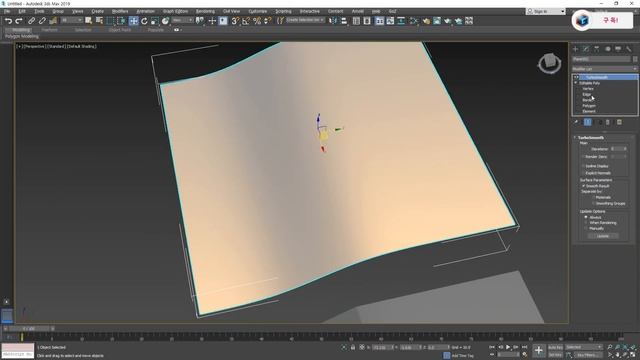Toggle Angle Snap

pos(246,21)
